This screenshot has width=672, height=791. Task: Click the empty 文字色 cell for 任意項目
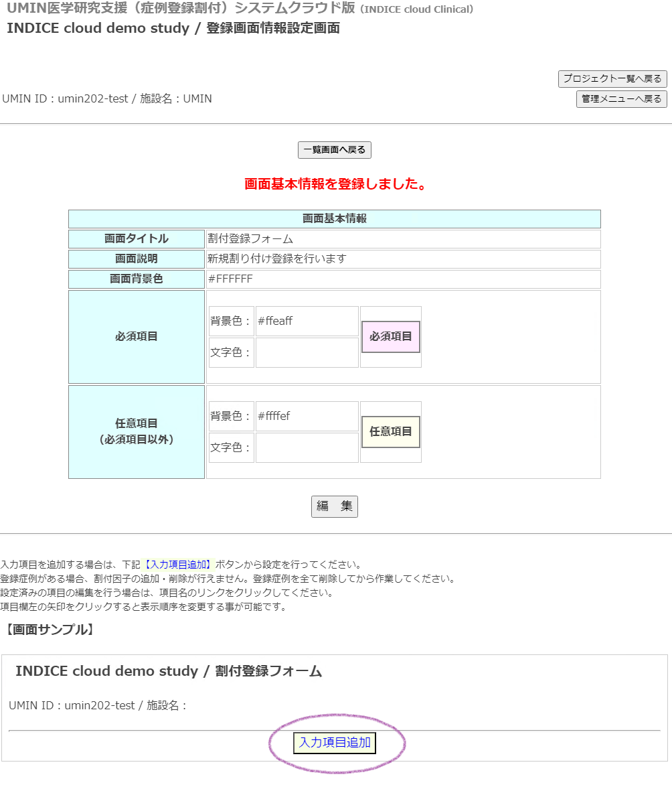[x=307, y=447]
